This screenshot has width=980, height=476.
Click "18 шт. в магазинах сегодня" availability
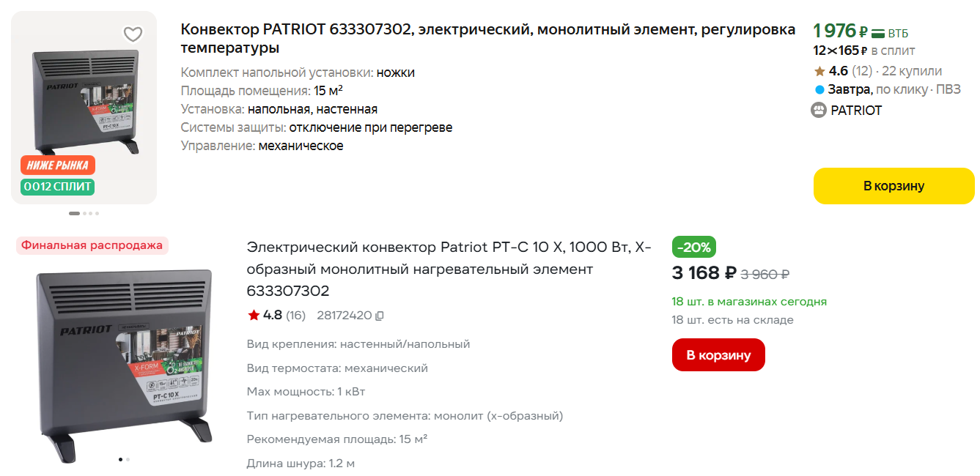[x=748, y=302]
